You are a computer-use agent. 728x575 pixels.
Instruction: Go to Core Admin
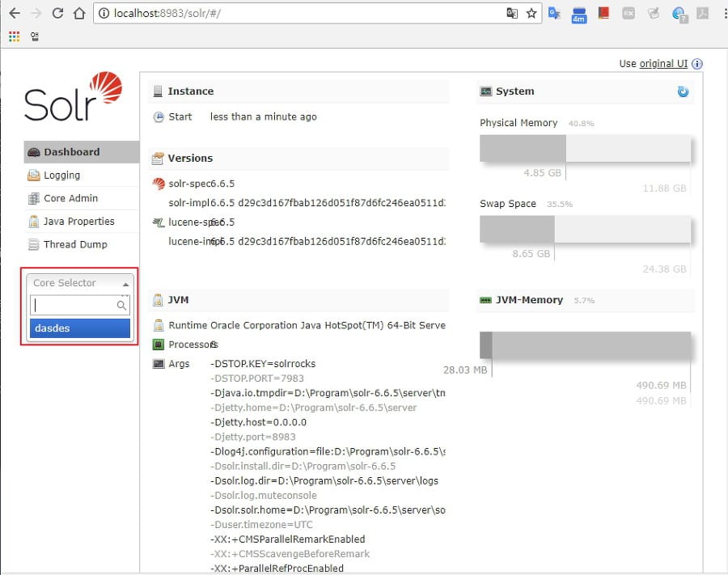pyautogui.click(x=70, y=198)
